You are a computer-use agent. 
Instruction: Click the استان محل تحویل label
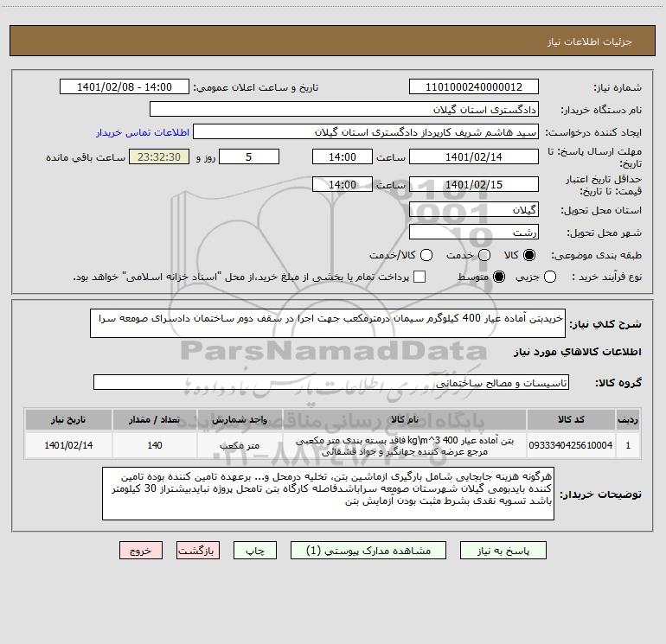(601, 210)
